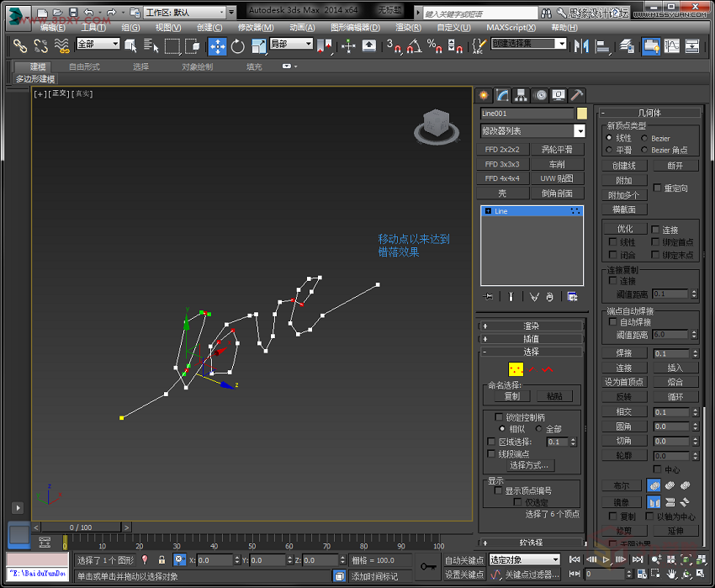Click the Line001 object color swatch

[582, 113]
